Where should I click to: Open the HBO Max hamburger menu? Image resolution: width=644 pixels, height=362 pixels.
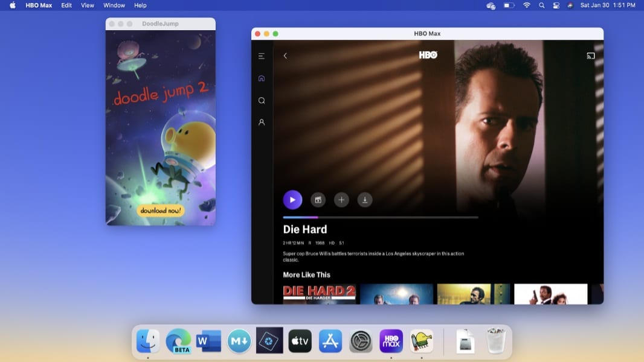point(261,56)
